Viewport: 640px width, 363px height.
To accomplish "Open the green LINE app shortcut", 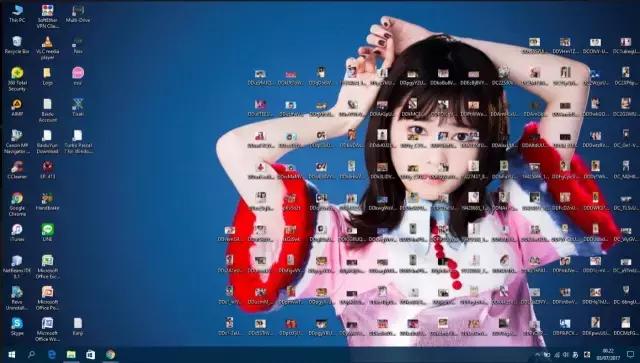I will [x=47, y=233].
